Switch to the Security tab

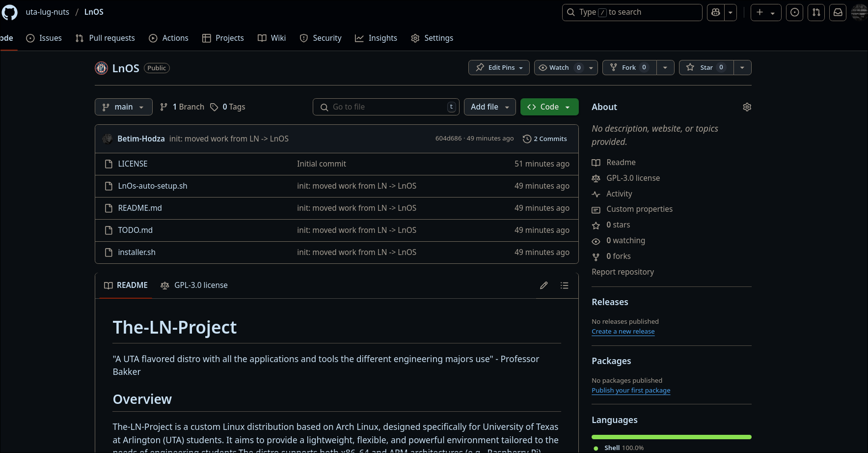[321, 38]
